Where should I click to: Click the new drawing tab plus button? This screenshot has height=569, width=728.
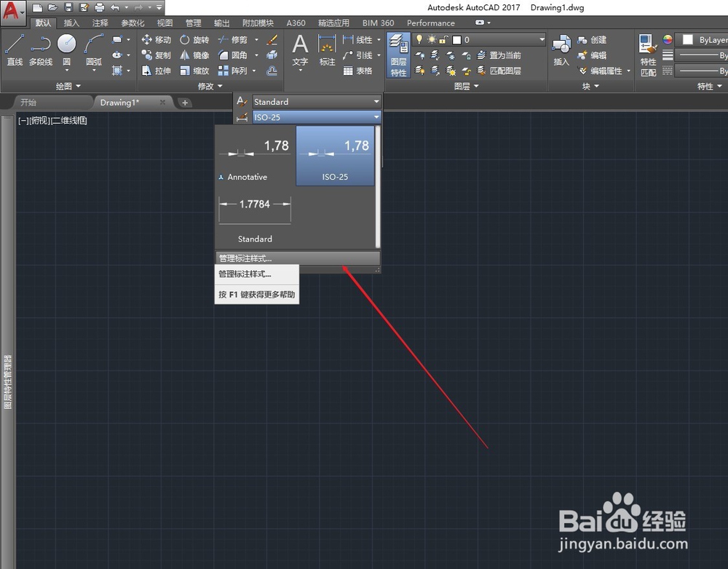185,103
